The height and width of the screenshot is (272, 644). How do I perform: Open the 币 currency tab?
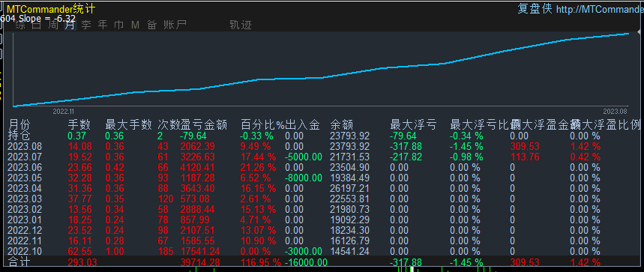(x=119, y=25)
